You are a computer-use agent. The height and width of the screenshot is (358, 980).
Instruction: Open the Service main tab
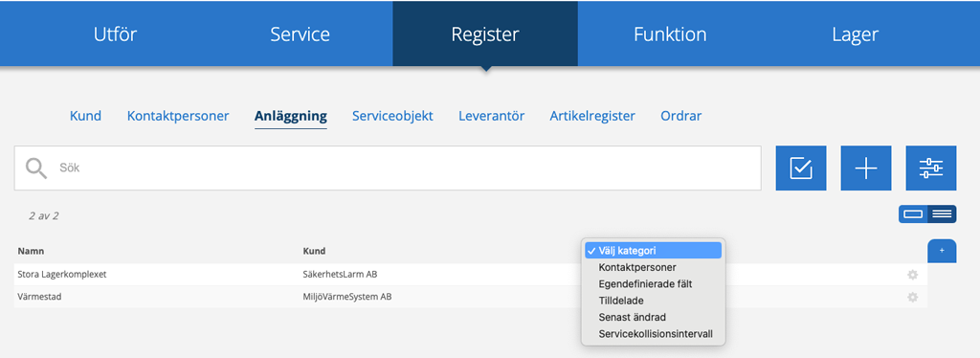(x=300, y=34)
